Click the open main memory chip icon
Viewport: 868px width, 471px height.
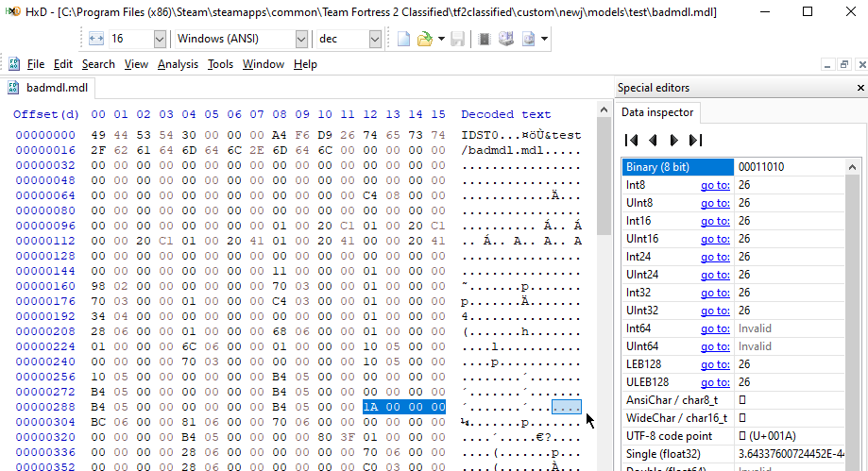[x=485, y=39]
